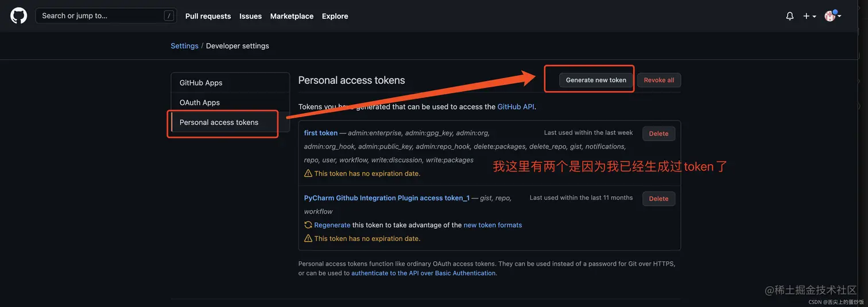Open PyCharm Github Integration Plugin token
This screenshot has width=868, height=307.
click(x=386, y=198)
